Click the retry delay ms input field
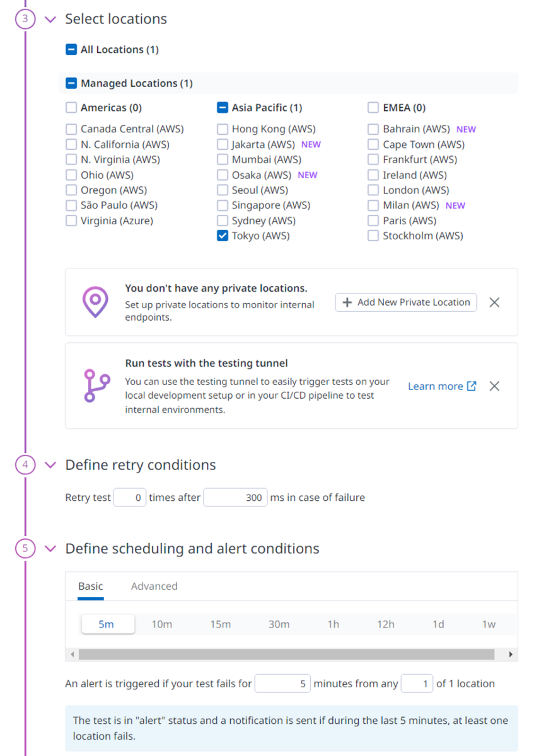The width and height of the screenshot is (534, 756). [x=235, y=498]
